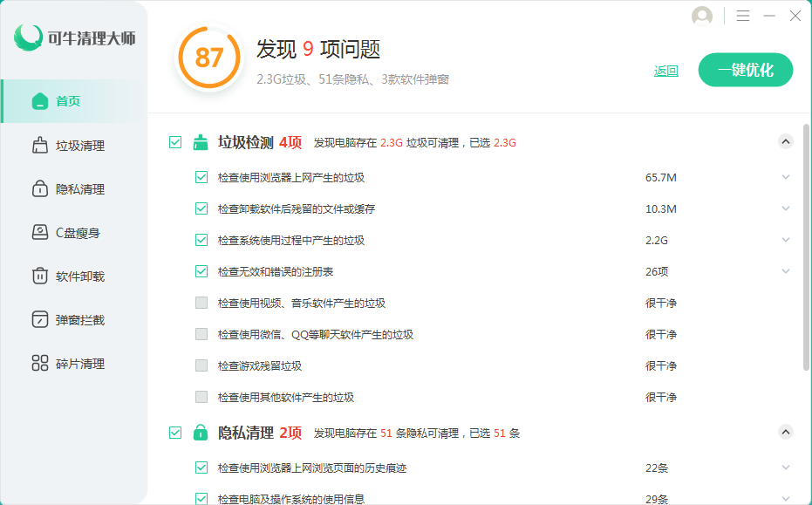
Task: Click the 87 score progress ring
Action: pyautogui.click(x=209, y=58)
